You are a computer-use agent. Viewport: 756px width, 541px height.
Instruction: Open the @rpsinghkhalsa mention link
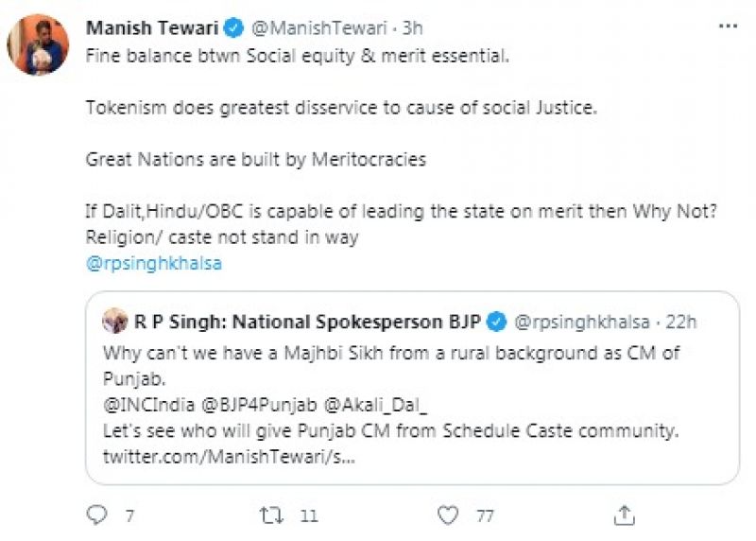pyautogui.click(x=154, y=263)
